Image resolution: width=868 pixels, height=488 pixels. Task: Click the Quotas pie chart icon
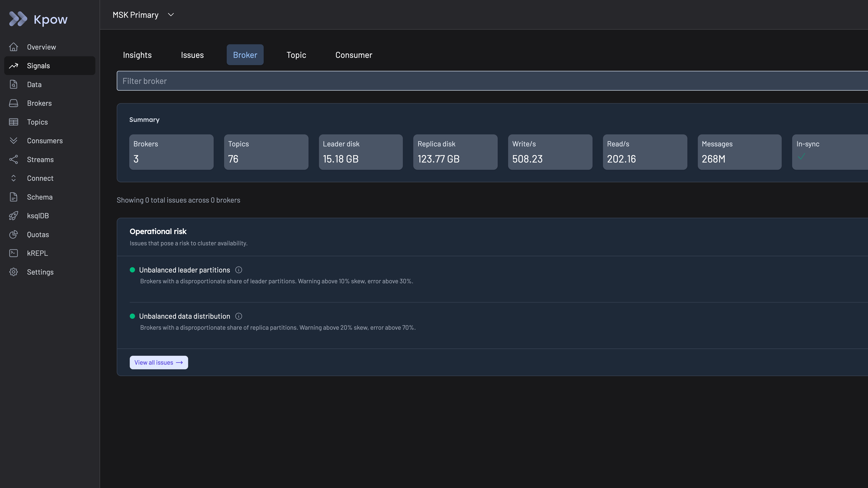[x=13, y=234]
